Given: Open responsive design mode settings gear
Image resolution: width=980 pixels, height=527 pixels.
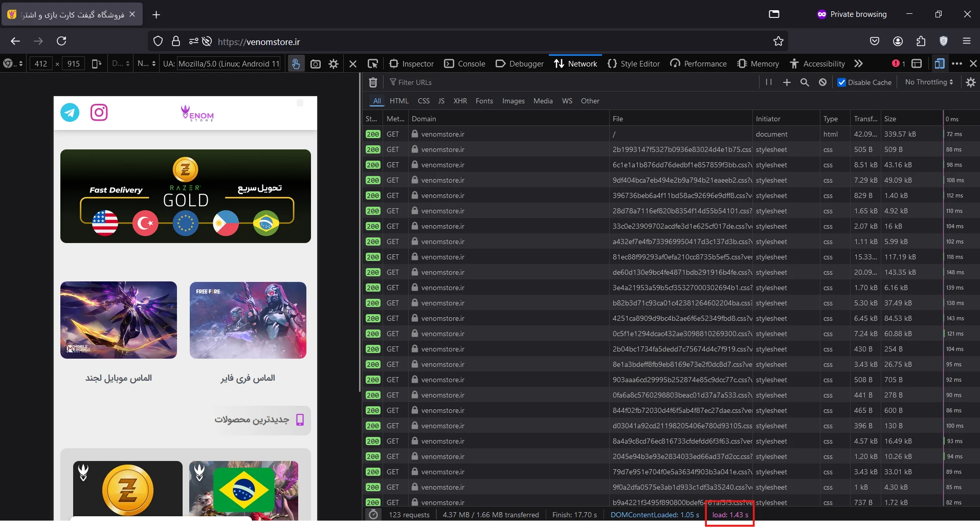Looking at the screenshot, I should pos(333,64).
